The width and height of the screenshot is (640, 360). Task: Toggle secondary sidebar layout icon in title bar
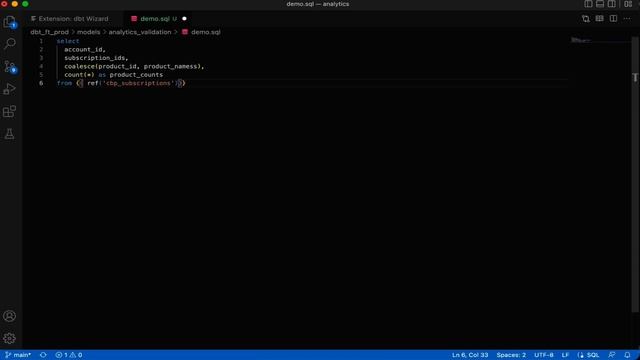click(x=612, y=4)
